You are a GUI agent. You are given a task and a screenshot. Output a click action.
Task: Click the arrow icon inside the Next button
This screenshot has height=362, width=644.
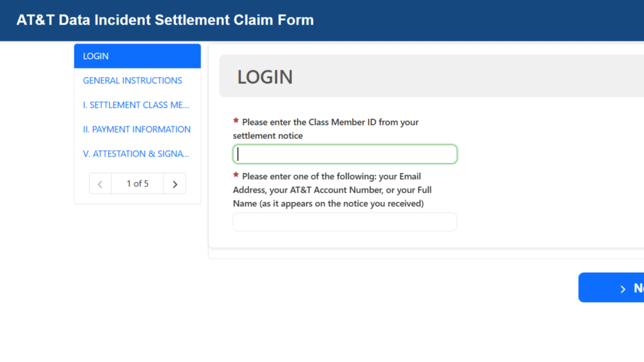click(x=625, y=287)
